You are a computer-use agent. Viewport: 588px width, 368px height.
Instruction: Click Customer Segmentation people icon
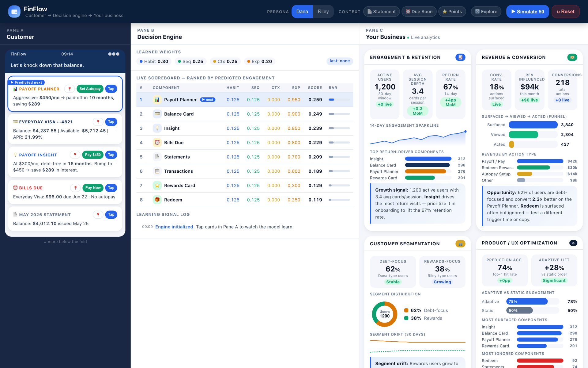[x=460, y=244]
